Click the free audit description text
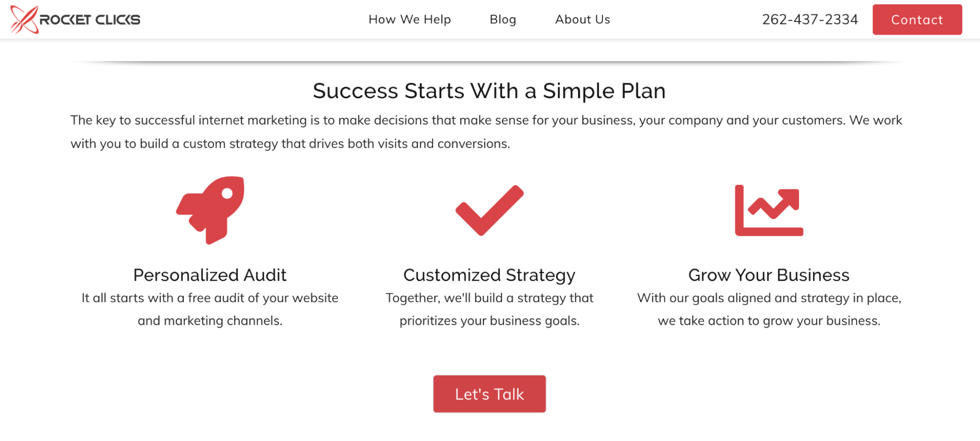The image size is (980, 441). coord(210,309)
